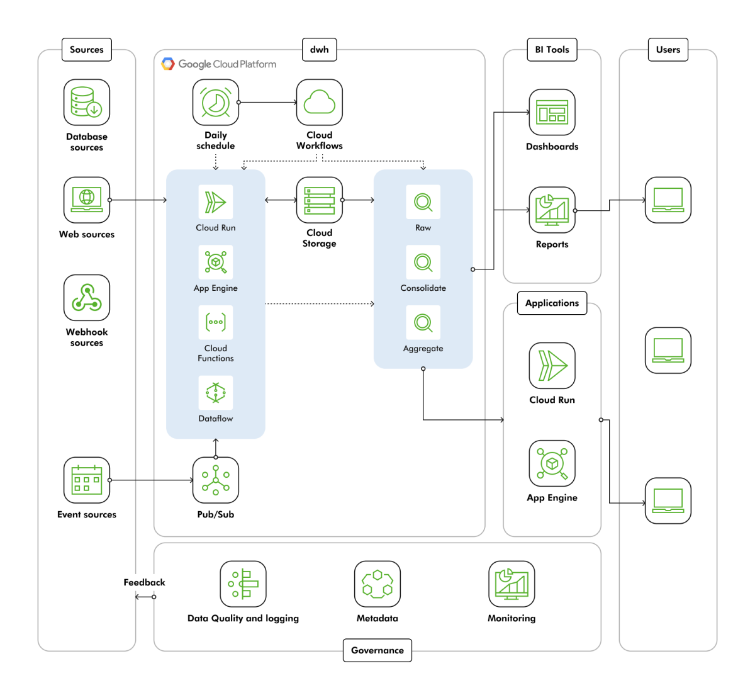Select the 'Cloud Workflows' caption
Screen dimensions: 755x700
[x=320, y=140]
